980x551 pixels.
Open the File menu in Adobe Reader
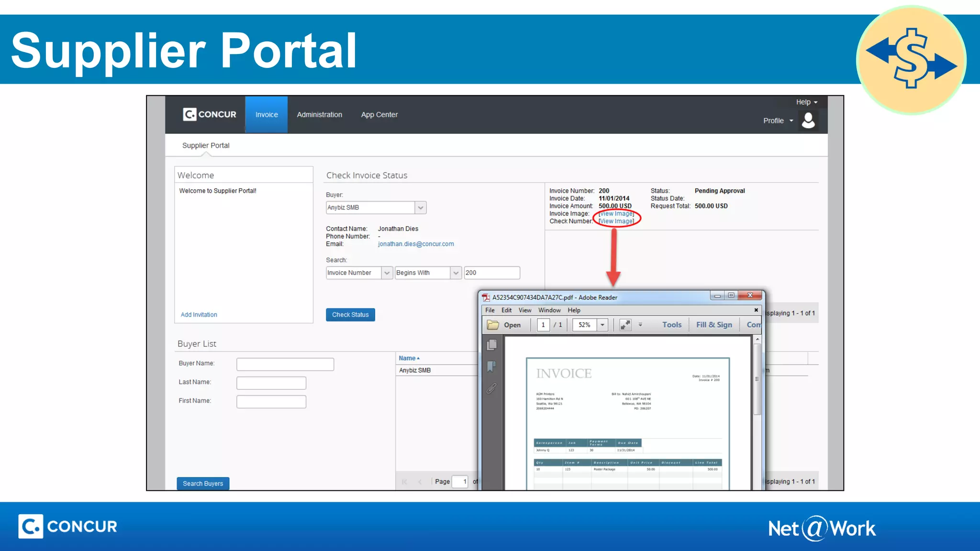pyautogui.click(x=490, y=310)
